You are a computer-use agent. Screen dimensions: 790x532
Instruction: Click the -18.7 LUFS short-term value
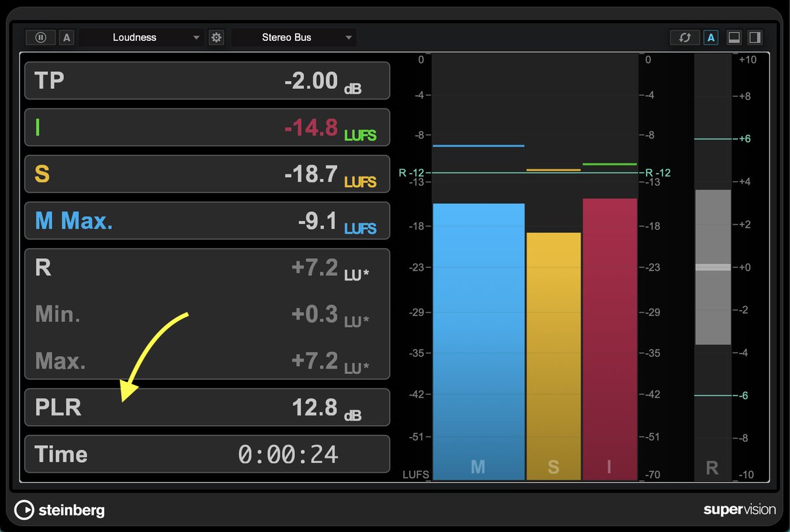(330, 175)
